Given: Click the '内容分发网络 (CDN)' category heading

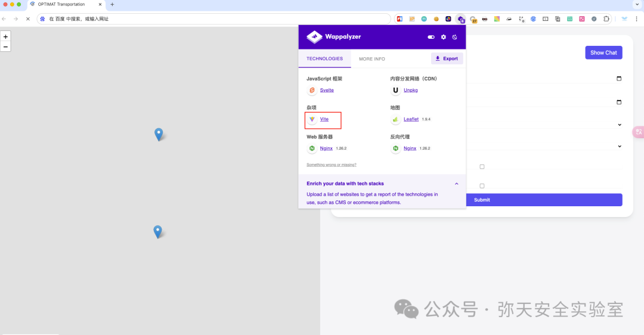Looking at the screenshot, I should coord(413,79).
